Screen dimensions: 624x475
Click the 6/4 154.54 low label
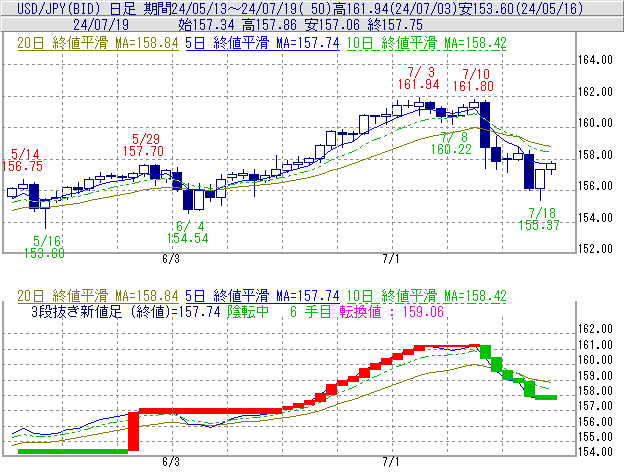187,232
